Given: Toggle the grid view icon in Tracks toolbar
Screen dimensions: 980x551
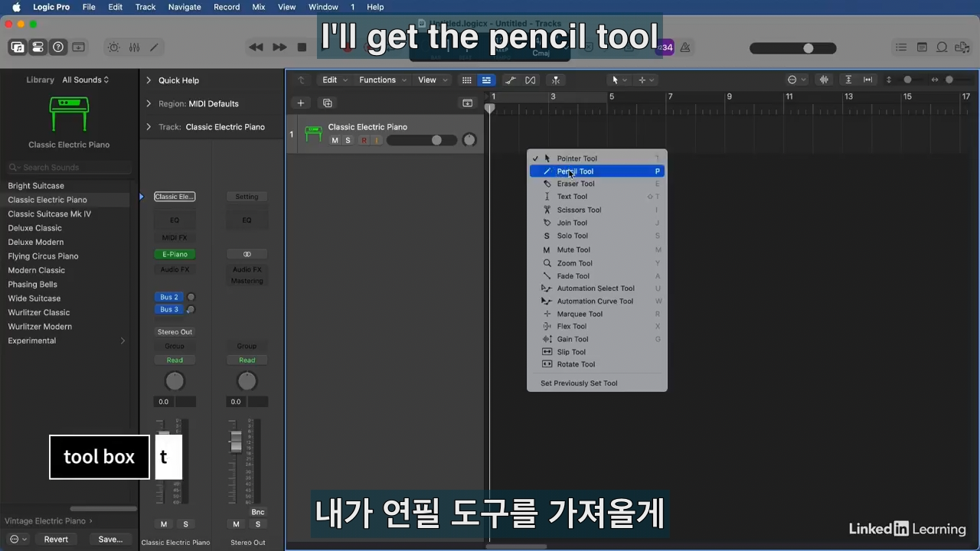Looking at the screenshot, I should click(466, 80).
